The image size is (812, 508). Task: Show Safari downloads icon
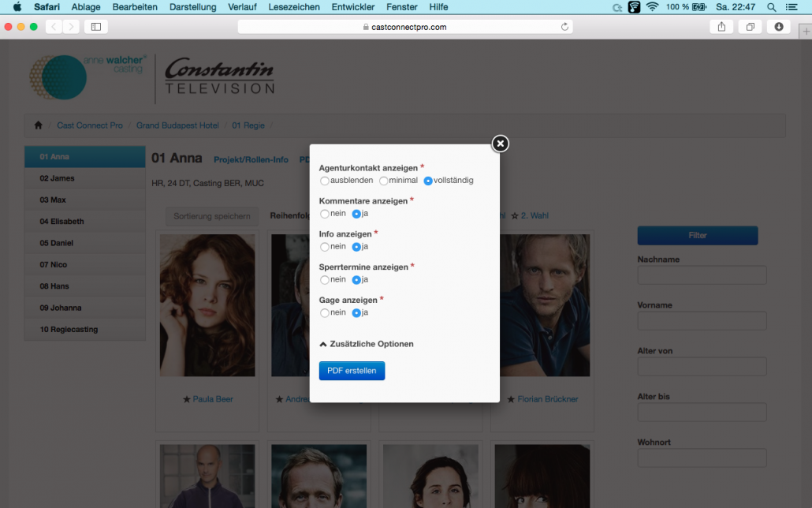point(778,27)
